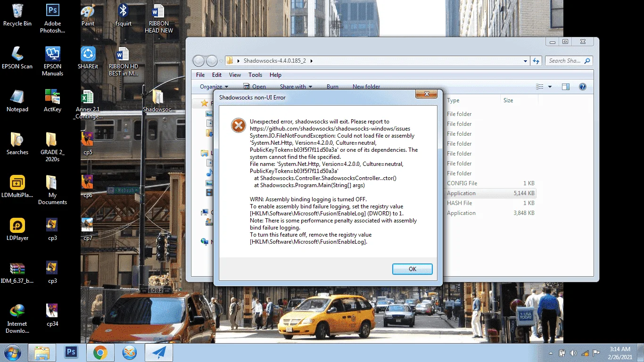Click Burn in the Explorer toolbar
644x362 pixels.
[332, 87]
